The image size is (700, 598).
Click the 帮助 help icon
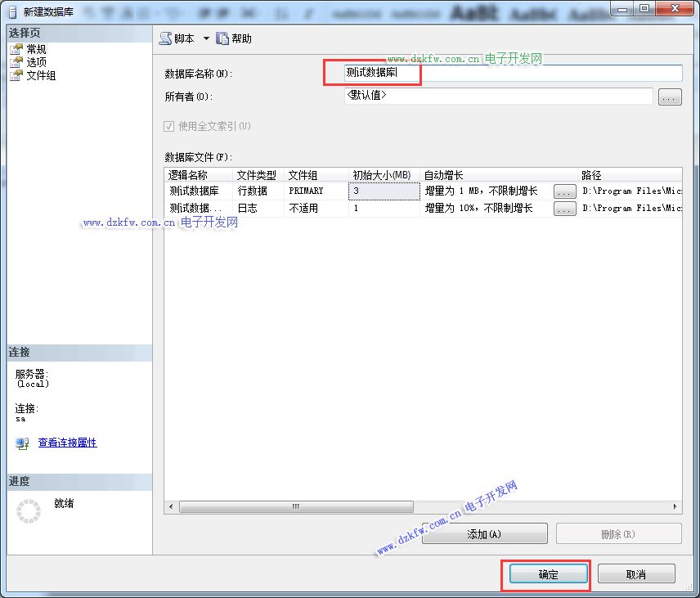(222, 38)
